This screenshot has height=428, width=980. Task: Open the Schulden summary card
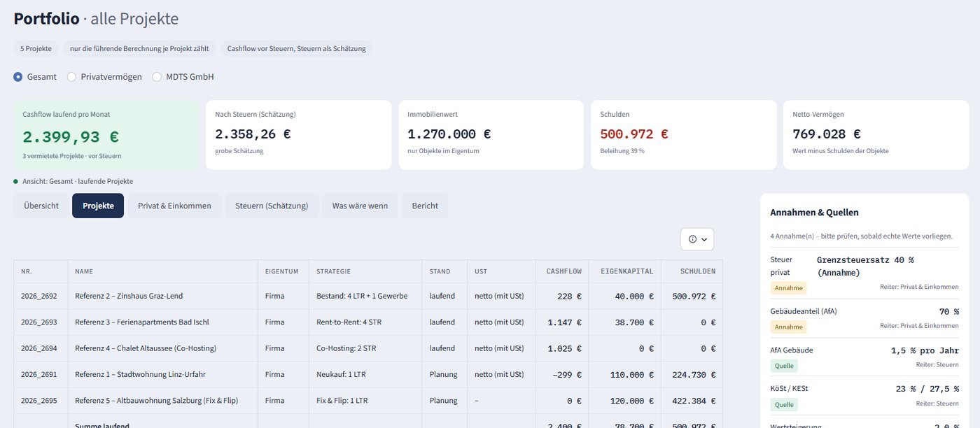pos(683,135)
